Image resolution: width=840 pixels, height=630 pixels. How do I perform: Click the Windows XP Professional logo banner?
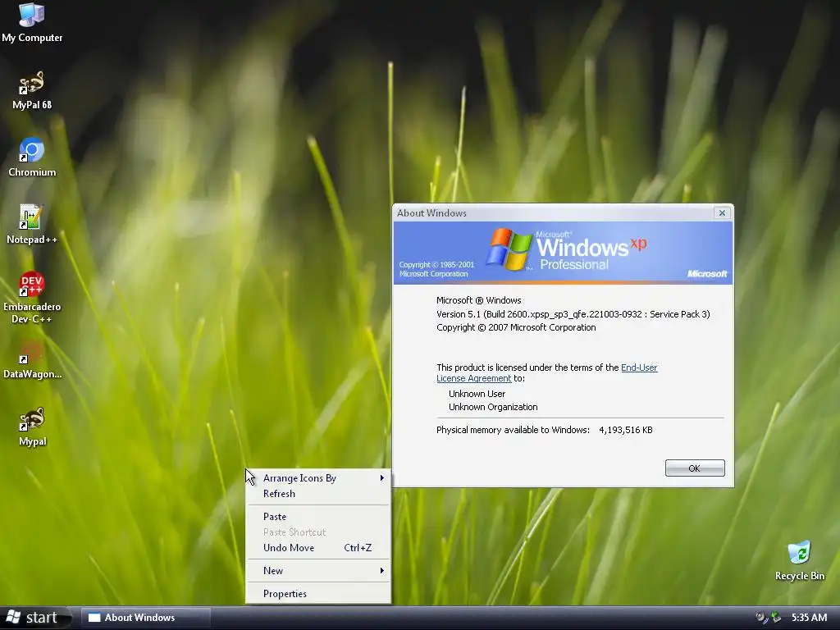[x=563, y=253]
